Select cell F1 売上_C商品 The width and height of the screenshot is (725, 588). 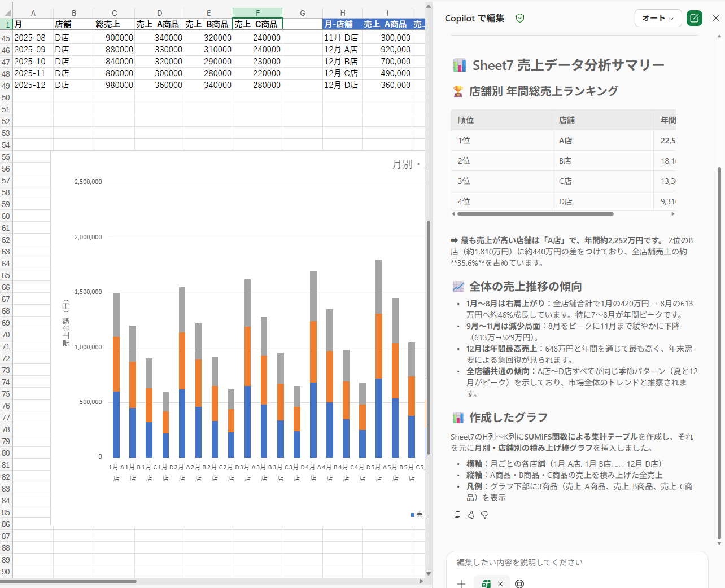coord(257,24)
